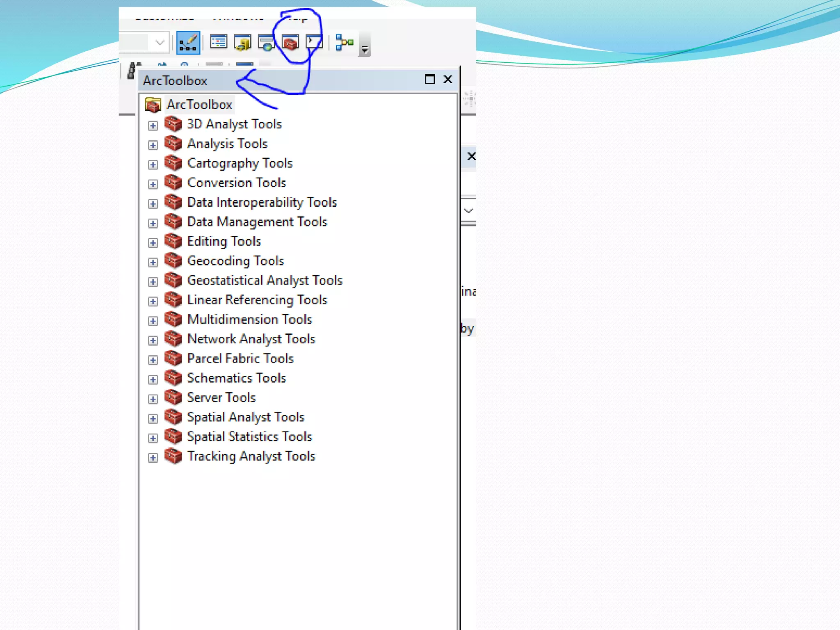Expand Network Analyst Tools tree node
This screenshot has width=840, height=630.
pos(153,340)
